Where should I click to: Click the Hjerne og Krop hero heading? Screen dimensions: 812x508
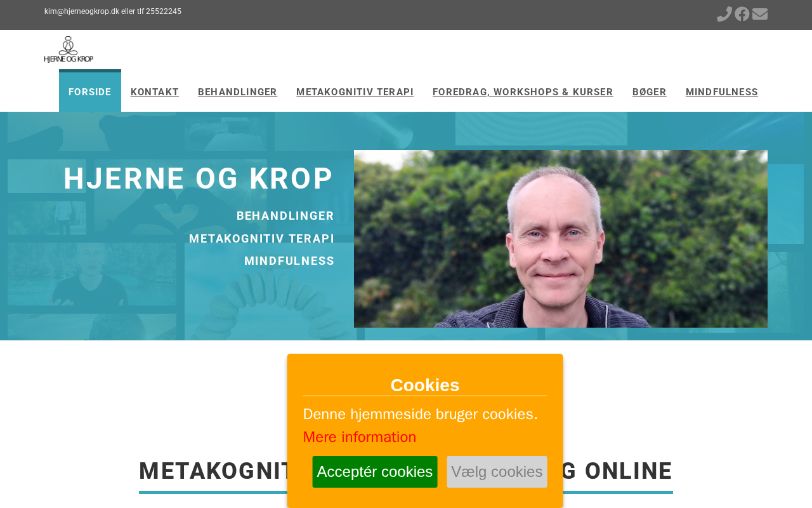199,178
